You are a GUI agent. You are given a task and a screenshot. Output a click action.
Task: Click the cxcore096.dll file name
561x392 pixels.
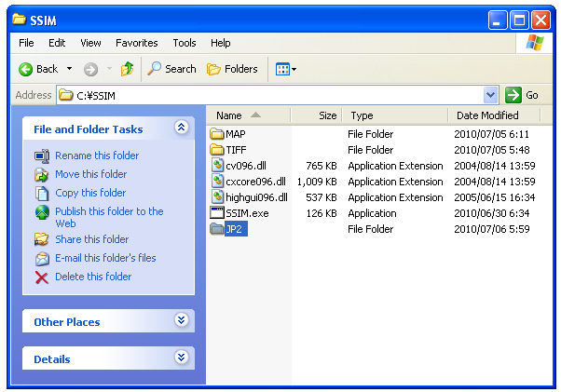256,182
